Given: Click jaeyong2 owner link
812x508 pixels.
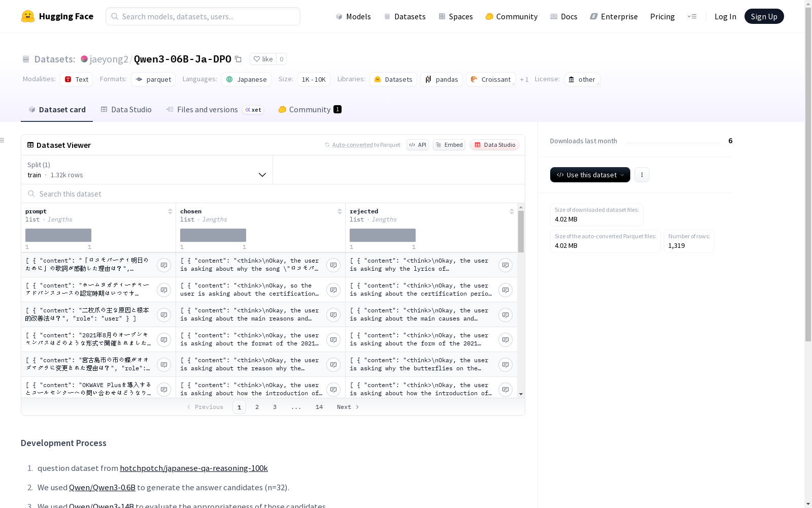Looking at the screenshot, I should click(x=109, y=59).
